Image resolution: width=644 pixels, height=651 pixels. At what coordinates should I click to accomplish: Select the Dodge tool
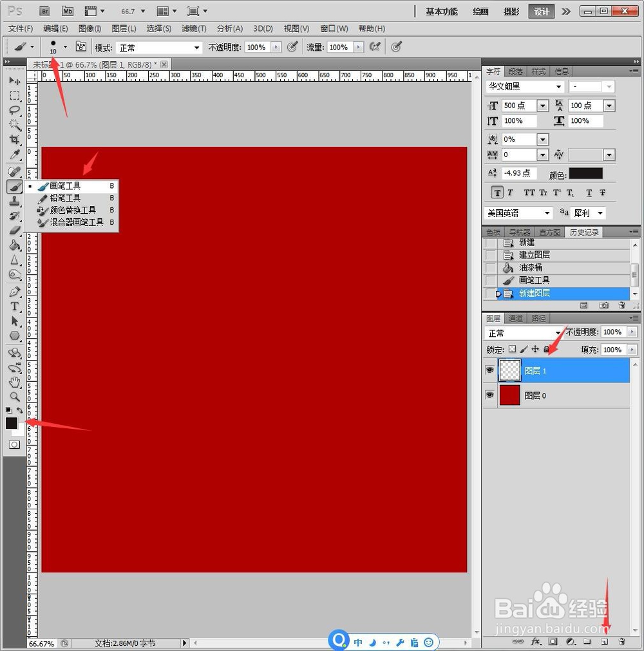coord(15,274)
